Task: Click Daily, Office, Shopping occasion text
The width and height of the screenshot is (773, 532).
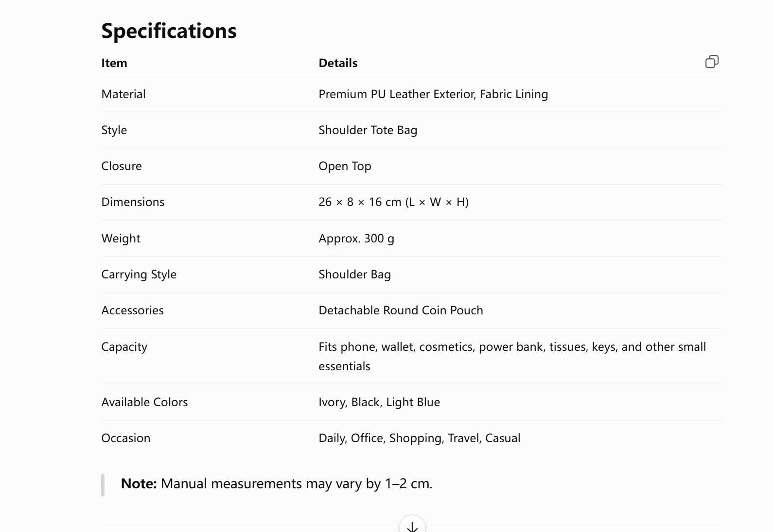Action: click(x=381, y=438)
